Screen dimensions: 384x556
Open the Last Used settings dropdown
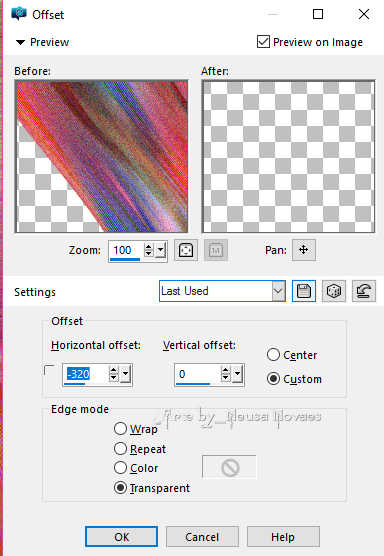coord(278,291)
